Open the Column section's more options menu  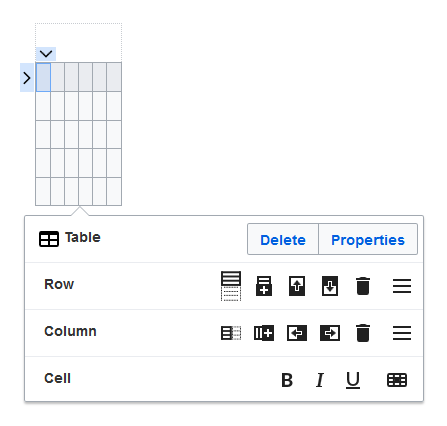[x=402, y=333]
